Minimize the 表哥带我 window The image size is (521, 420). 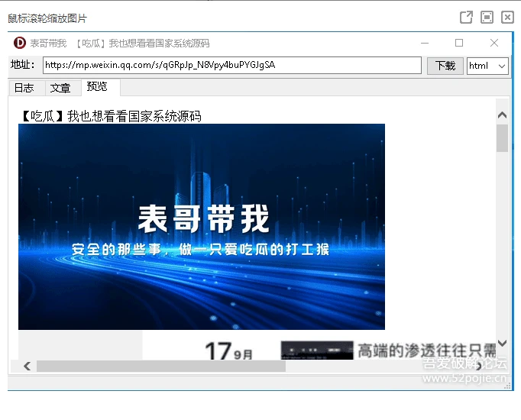(x=425, y=43)
